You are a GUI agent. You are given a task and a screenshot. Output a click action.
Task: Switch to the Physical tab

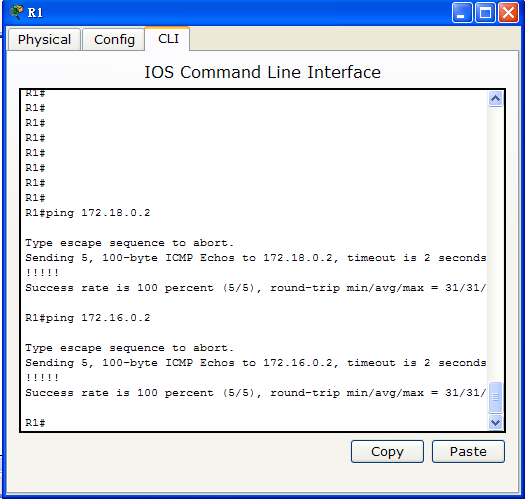[x=44, y=40]
